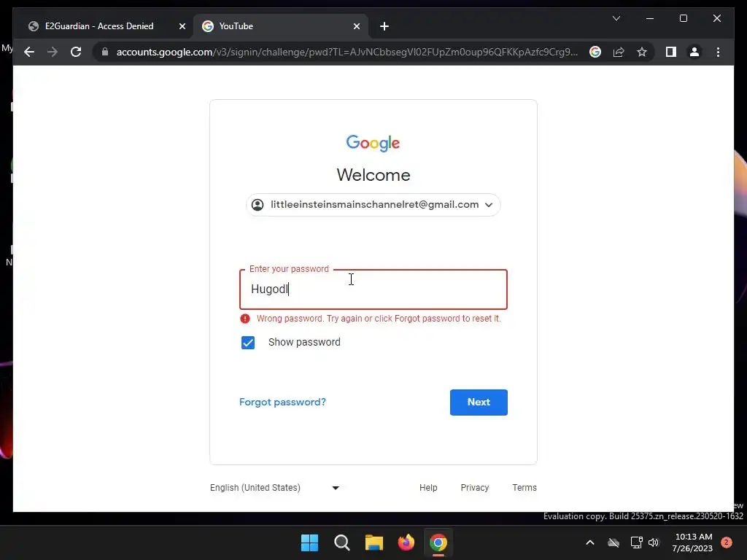This screenshot has height=560, width=747.
Task: Share this page using the share icon
Action: (619, 52)
